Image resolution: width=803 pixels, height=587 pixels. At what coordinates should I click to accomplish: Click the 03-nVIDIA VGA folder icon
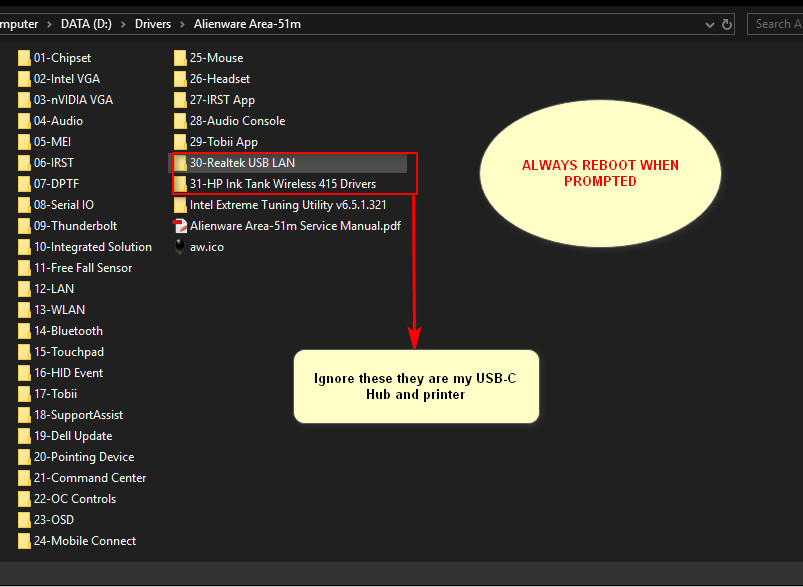click(24, 100)
